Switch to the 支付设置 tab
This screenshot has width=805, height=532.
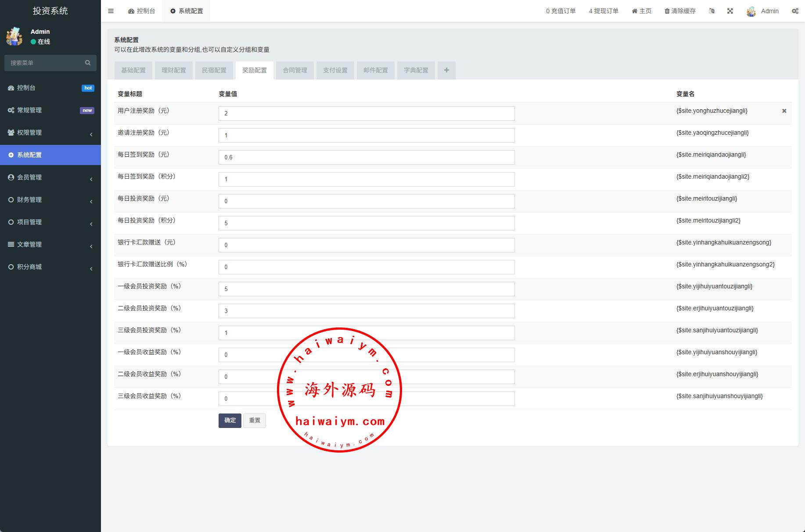pos(335,70)
